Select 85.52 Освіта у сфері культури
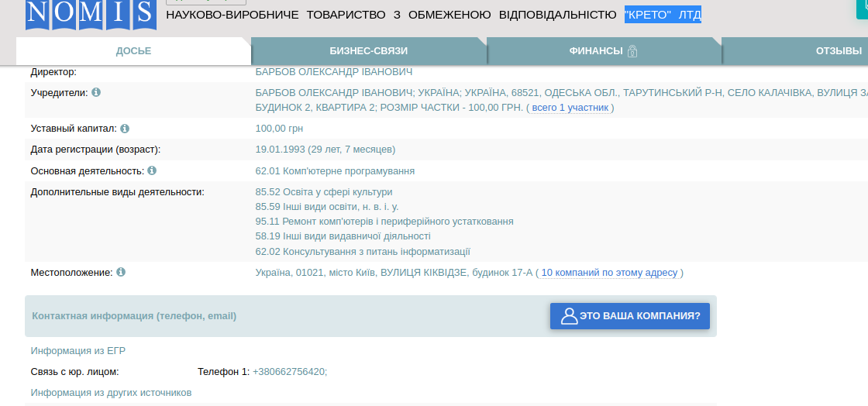 tap(324, 192)
